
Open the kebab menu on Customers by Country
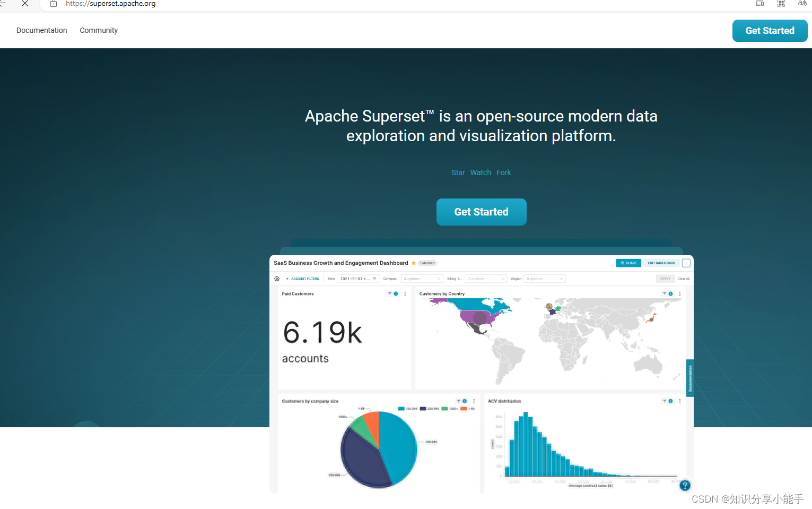click(680, 294)
